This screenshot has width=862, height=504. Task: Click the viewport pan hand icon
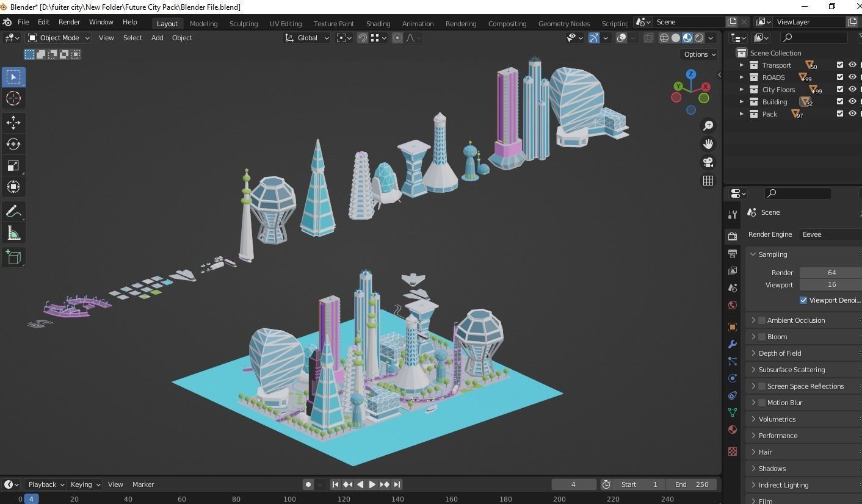[x=708, y=144]
